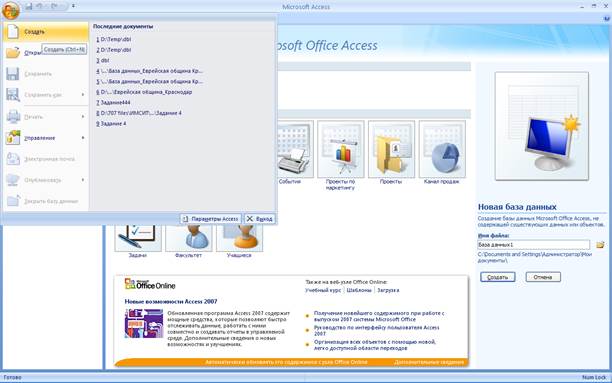Open recent document 7 Задание444
This screenshot has height=383, width=612.
pyautogui.click(x=113, y=103)
